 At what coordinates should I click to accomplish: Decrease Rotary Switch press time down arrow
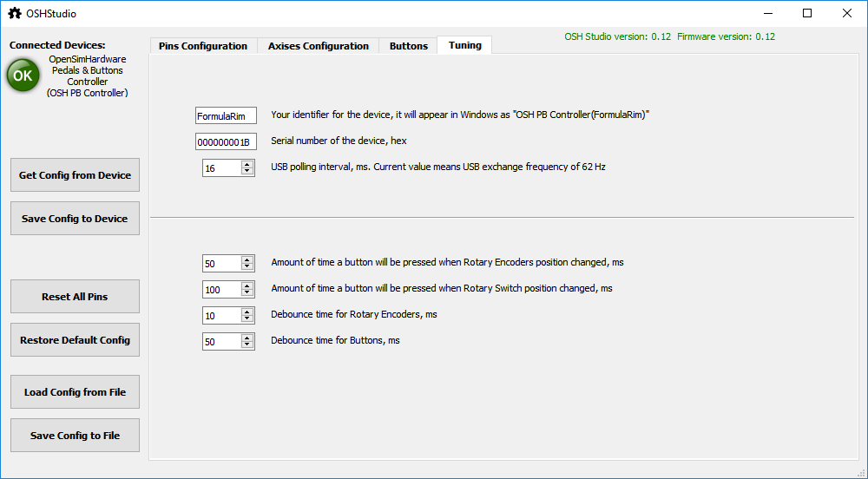click(x=247, y=293)
